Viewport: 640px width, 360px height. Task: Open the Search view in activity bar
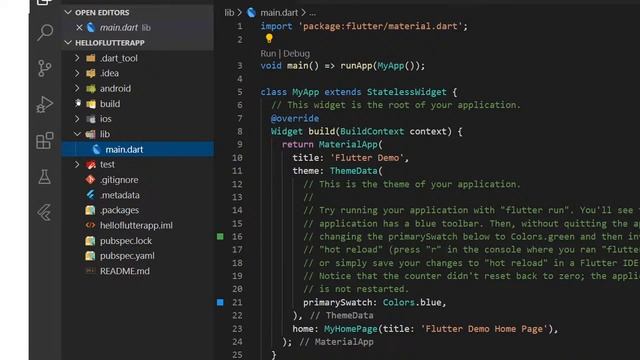point(45,32)
